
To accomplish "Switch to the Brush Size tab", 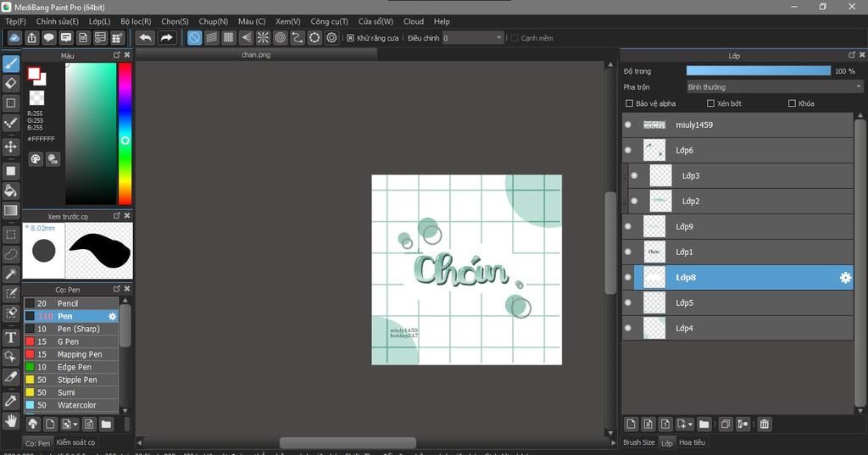I will (x=639, y=442).
